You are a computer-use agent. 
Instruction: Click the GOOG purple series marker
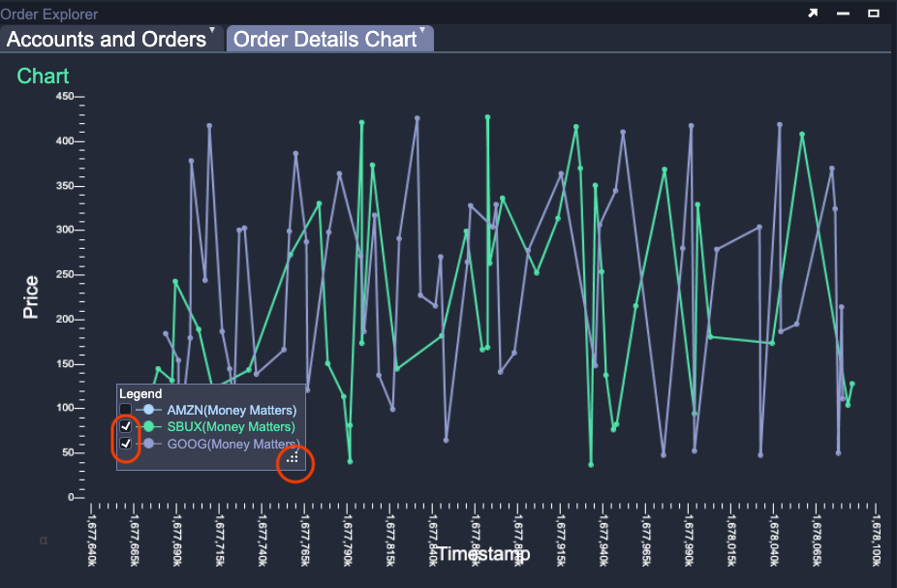[x=149, y=444]
